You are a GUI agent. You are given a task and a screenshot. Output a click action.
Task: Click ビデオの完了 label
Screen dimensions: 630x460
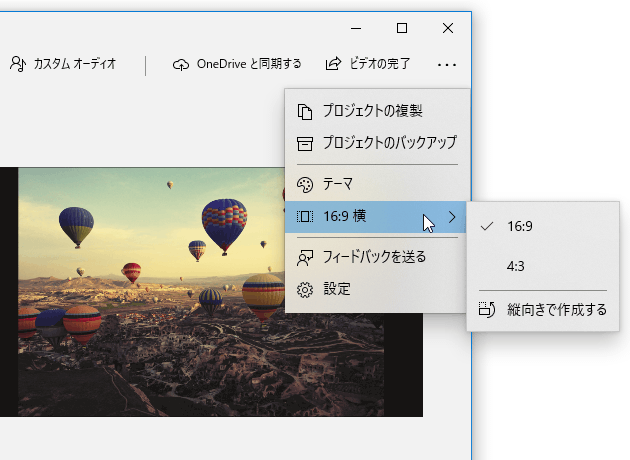[379, 63]
